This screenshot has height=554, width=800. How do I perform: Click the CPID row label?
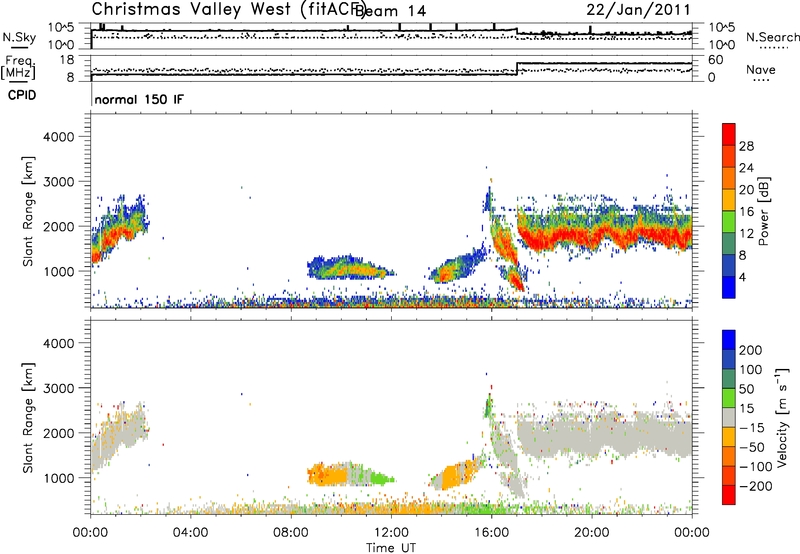click(22, 95)
